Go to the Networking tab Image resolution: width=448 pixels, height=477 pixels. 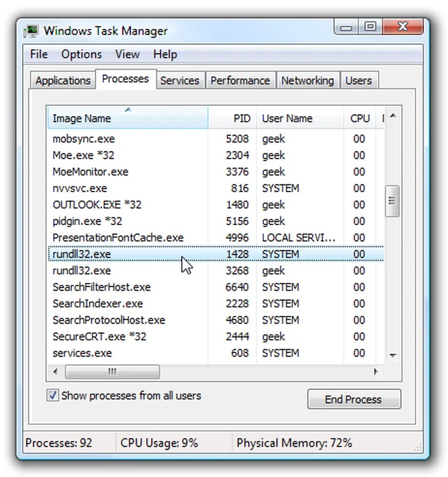307,80
